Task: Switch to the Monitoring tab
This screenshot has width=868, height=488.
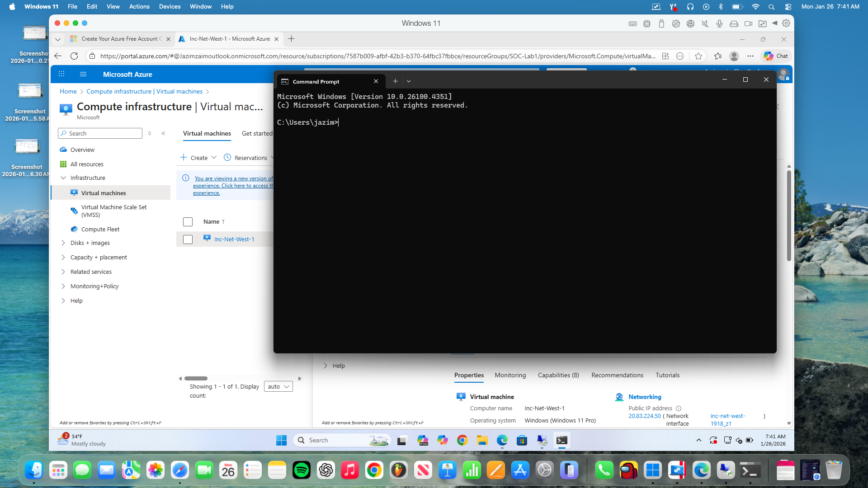Action: tap(510, 375)
